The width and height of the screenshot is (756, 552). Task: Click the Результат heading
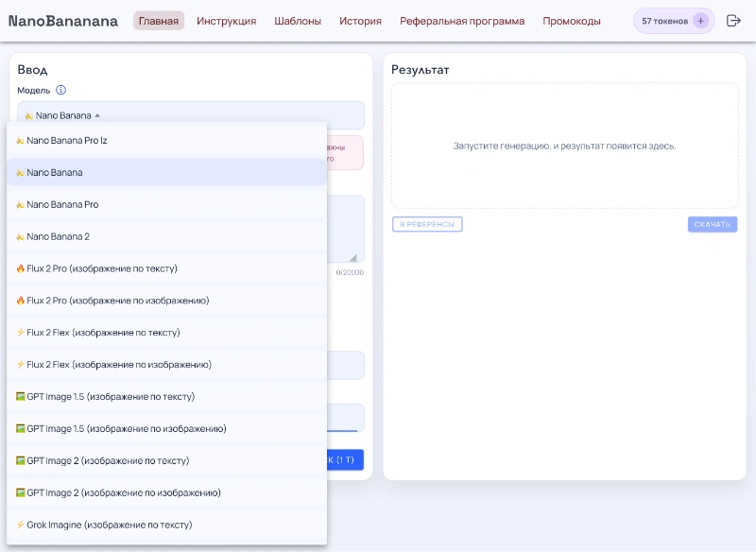point(420,70)
